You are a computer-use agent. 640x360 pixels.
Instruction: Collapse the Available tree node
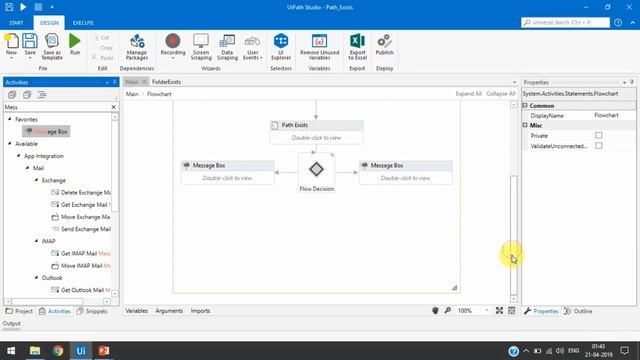(x=10, y=144)
